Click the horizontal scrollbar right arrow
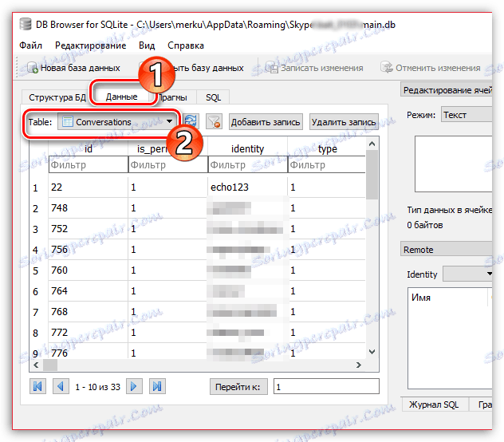The width and height of the screenshot is (504, 442). (359, 365)
